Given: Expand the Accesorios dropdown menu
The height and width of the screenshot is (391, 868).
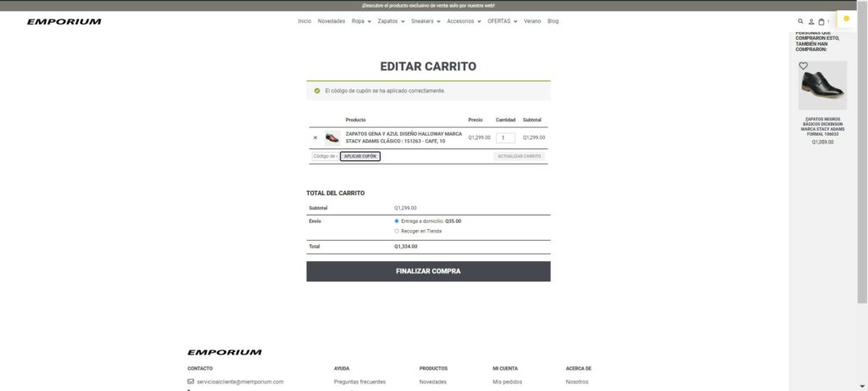Looking at the screenshot, I should tap(464, 21).
